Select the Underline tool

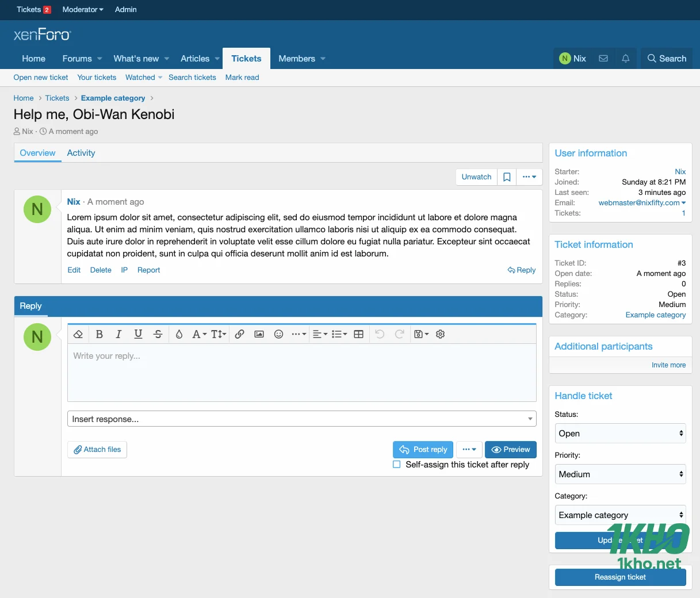[138, 333]
